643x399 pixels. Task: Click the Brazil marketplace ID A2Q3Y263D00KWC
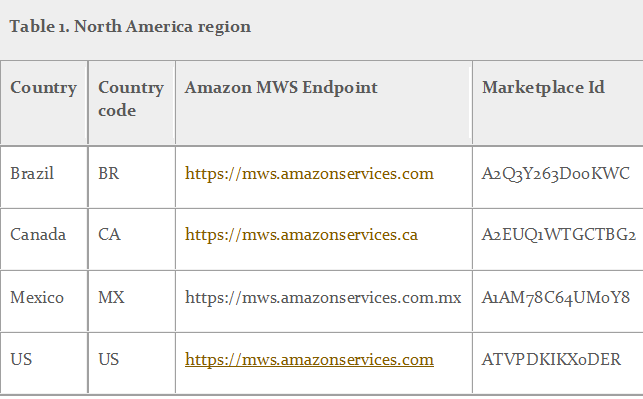click(x=556, y=174)
